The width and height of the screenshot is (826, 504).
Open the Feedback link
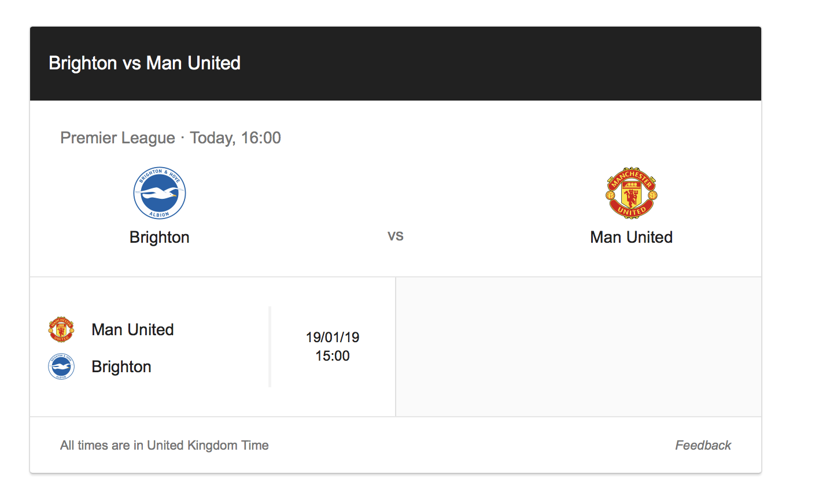click(x=703, y=445)
